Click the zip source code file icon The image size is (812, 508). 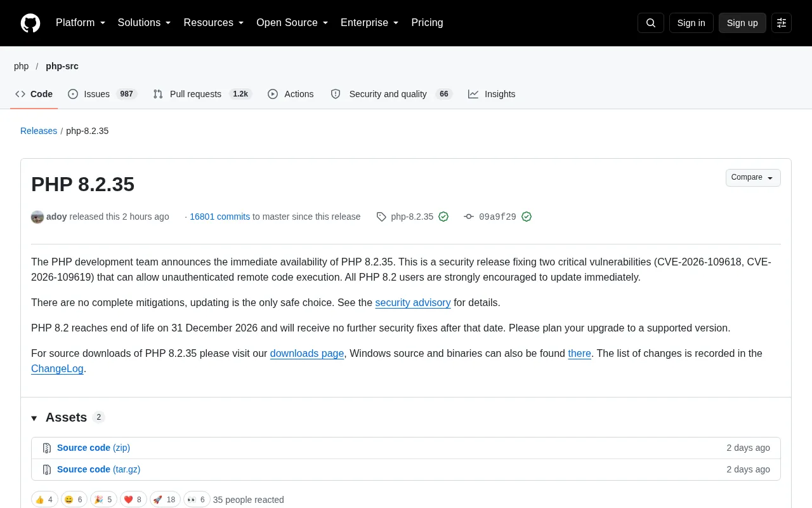[47, 448]
